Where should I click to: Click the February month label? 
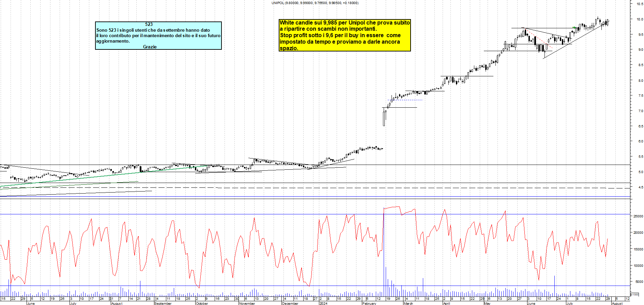click(x=369, y=303)
